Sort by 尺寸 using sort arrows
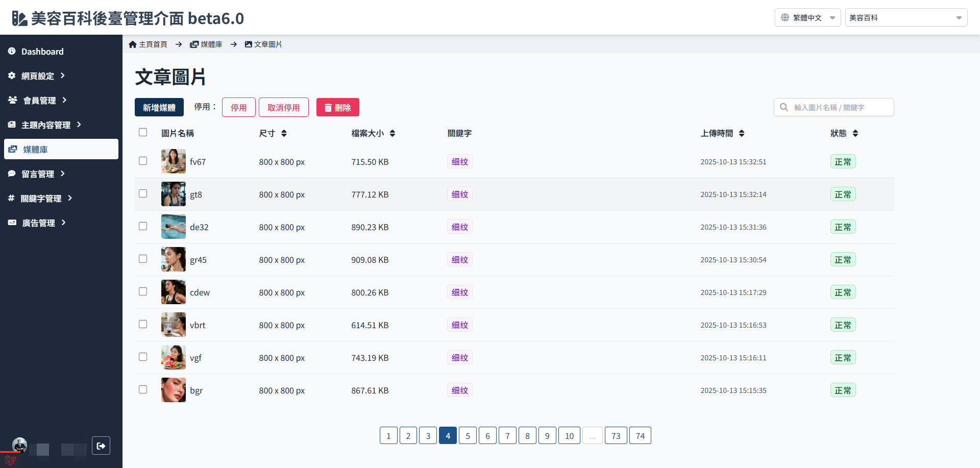980x468 pixels. point(284,133)
